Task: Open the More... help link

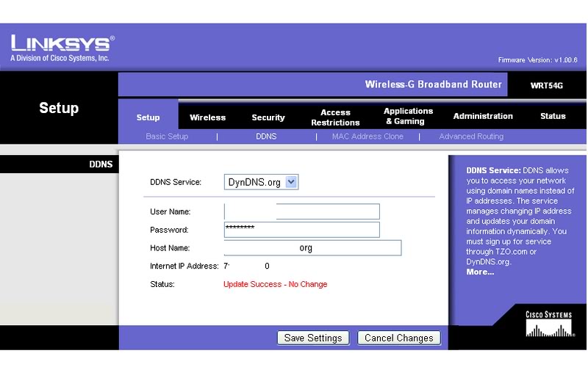Action: coord(480,272)
